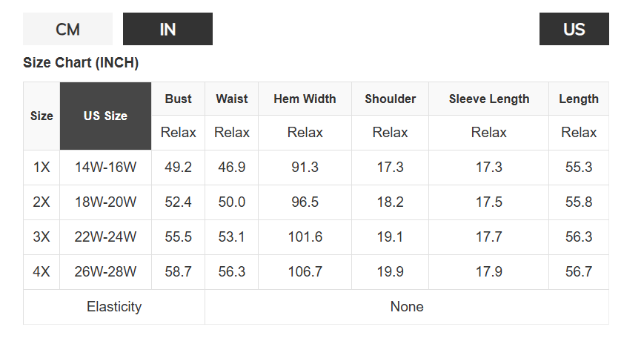
Task: Select the US Size column header
Action: pos(105,116)
